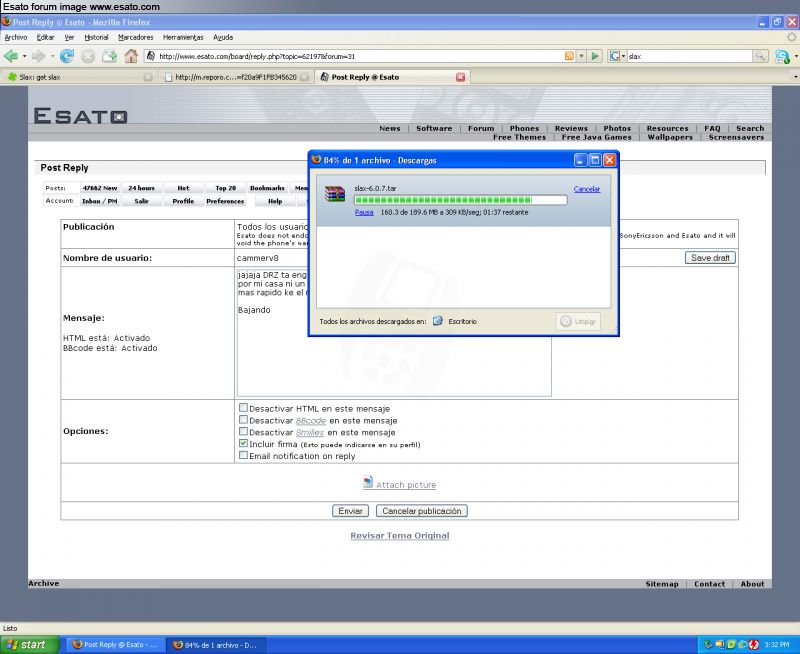Image resolution: width=800 pixels, height=654 pixels.
Task: Check Email notification on reply
Action: point(243,455)
